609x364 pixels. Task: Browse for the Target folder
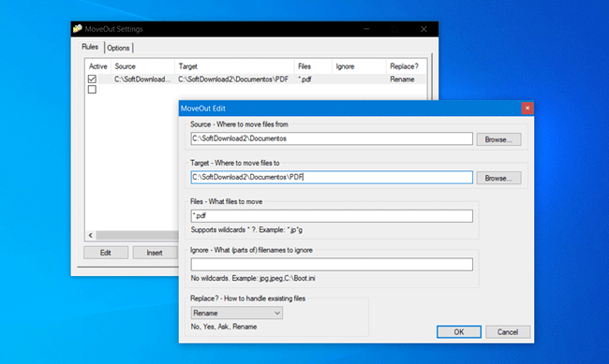pyautogui.click(x=498, y=178)
